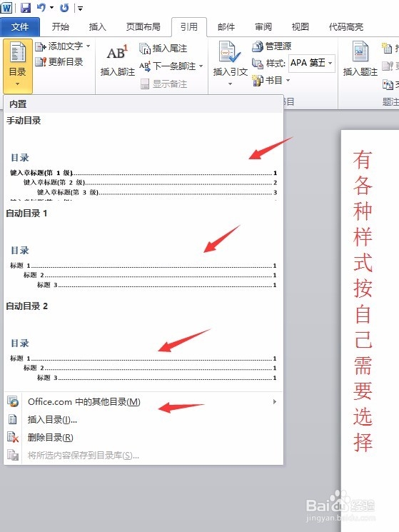Viewport: 399px width, 532px height.
Task: Click the 添加文字 icon
Action: [41, 46]
